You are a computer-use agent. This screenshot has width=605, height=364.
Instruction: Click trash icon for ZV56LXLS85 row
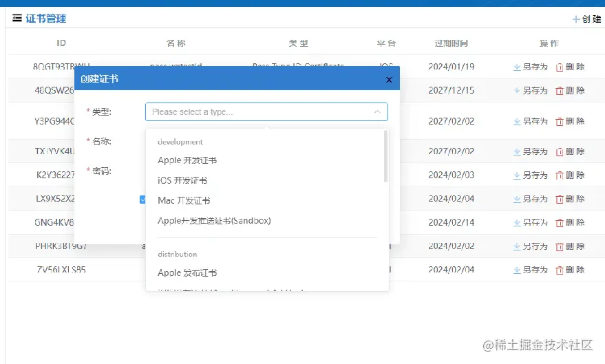(560, 270)
